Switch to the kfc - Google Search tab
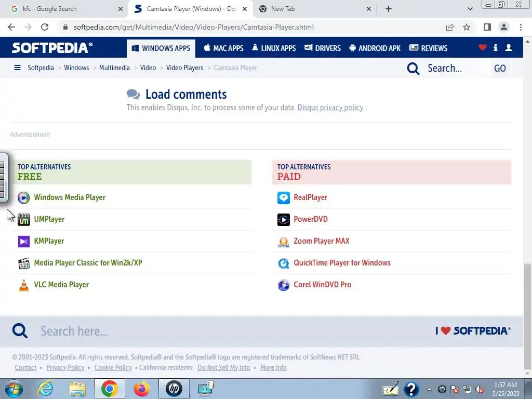 (64, 9)
